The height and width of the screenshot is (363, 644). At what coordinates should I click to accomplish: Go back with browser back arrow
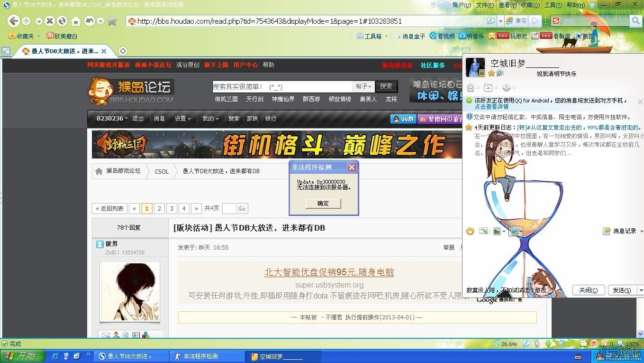tap(14, 21)
